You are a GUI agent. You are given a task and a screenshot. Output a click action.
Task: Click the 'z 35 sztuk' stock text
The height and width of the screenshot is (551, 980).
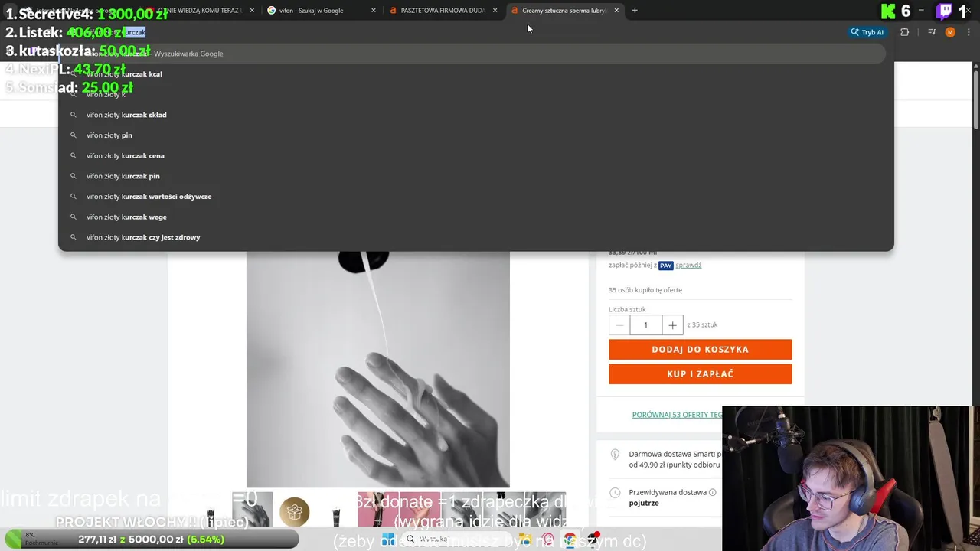(702, 324)
